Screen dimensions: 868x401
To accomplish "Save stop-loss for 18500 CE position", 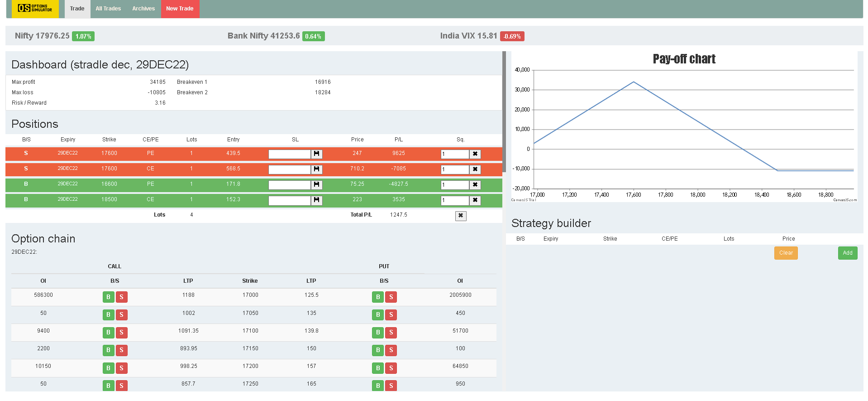I will (x=317, y=200).
